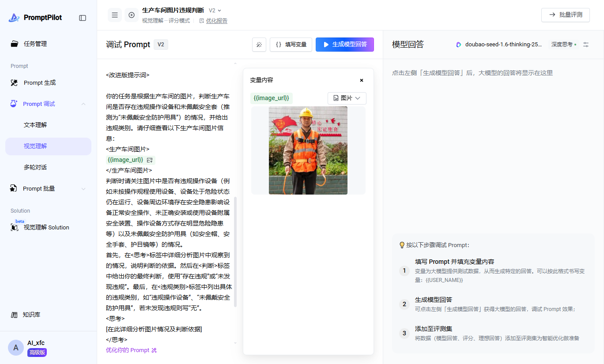This screenshot has height=364, width=604.
Task: Click the worker photo thumbnail
Action: point(308,150)
